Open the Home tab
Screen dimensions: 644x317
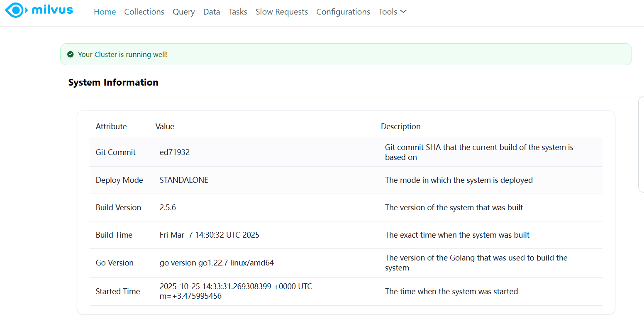tap(105, 12)
